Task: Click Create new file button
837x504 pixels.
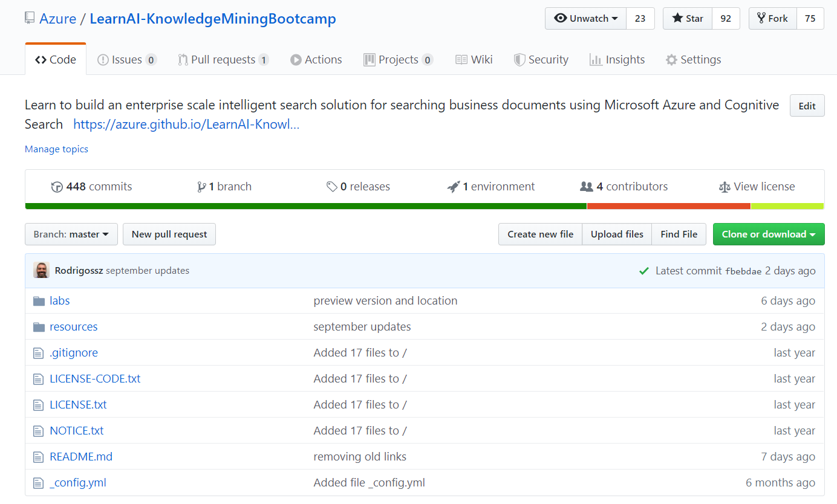Action: [x=540, y=234]
